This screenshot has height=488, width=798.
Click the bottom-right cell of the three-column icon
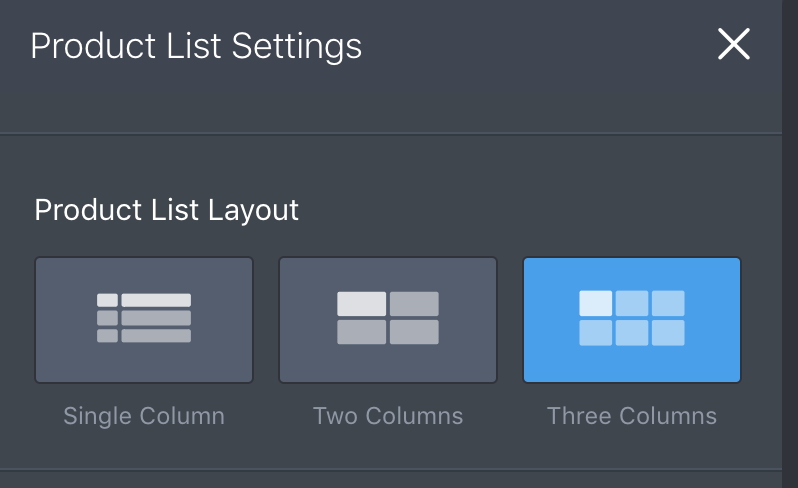[x=668, y=333]
